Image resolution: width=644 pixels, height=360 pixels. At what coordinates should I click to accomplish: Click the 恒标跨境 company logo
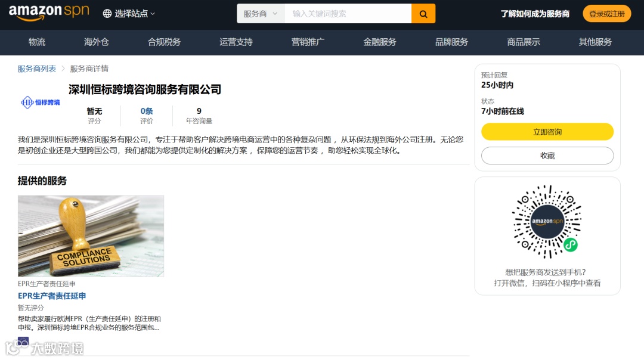(41, 102)
